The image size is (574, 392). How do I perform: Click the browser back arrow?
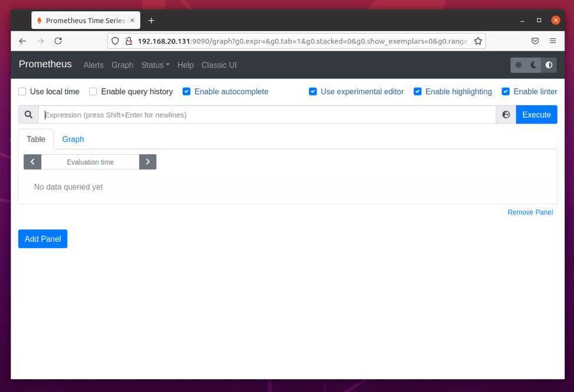click(x=23, y=41)
